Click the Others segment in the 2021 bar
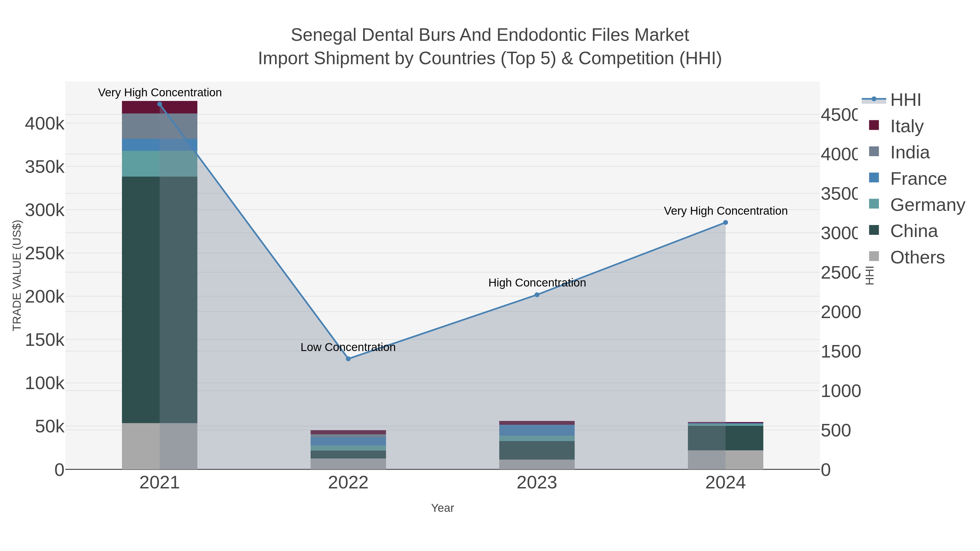This screenshot has height=551, width=980. 160,446
